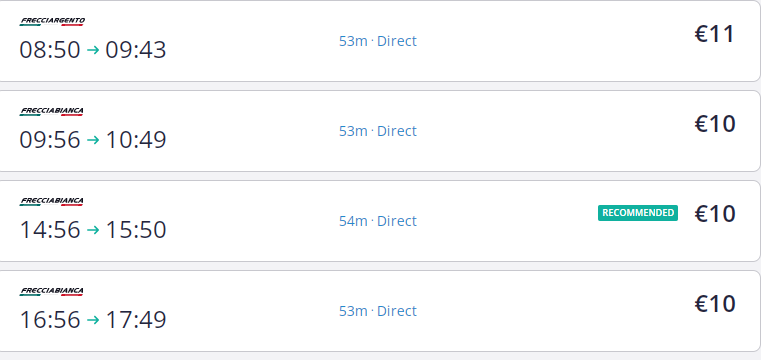Screen dimensions: 761x360
Task: Pick the €10 fare for the 14:56 departure
Action: (x=715, y=214)
